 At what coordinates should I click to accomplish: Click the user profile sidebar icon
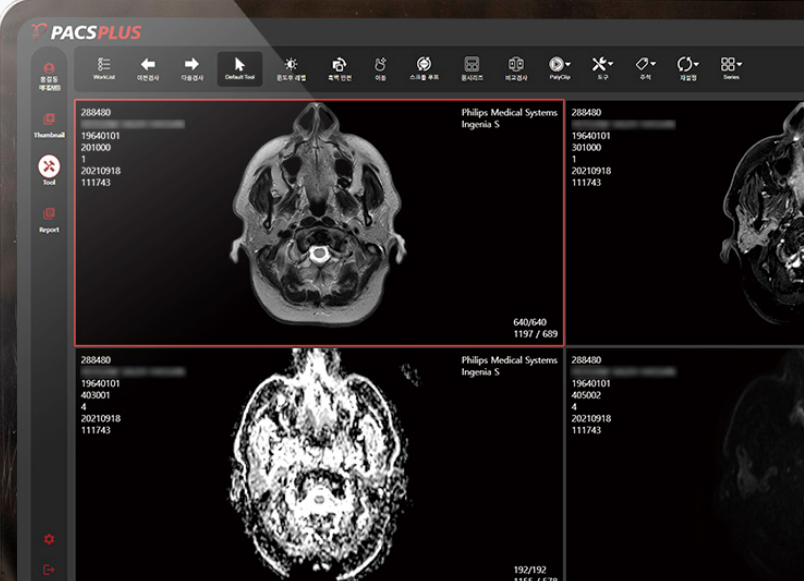(49, 76)
